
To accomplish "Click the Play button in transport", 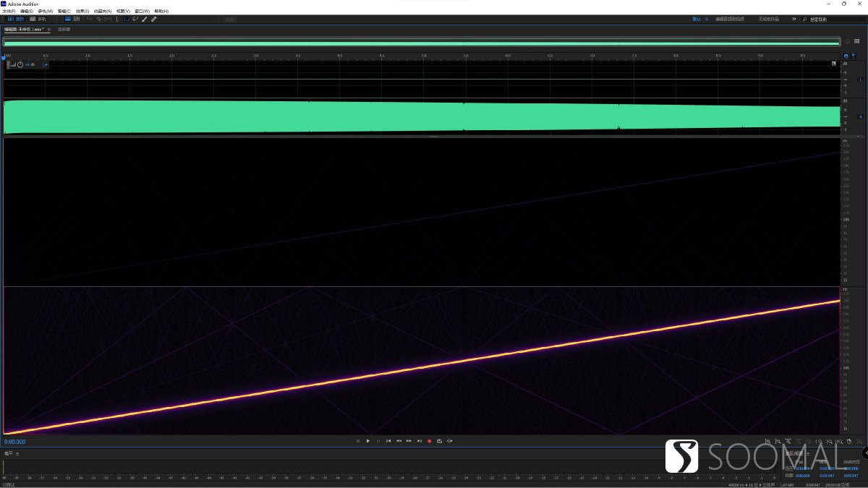I will [x=368, y=441].
